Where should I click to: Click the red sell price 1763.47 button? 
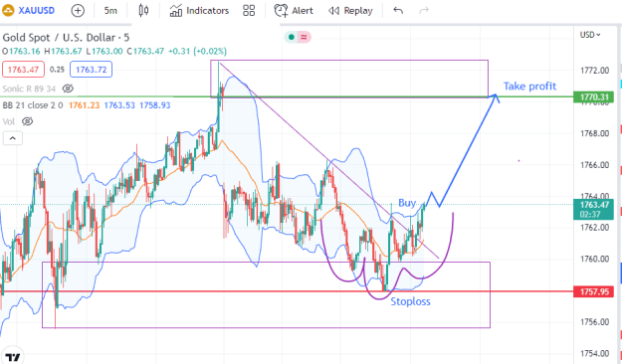point(23,70)
